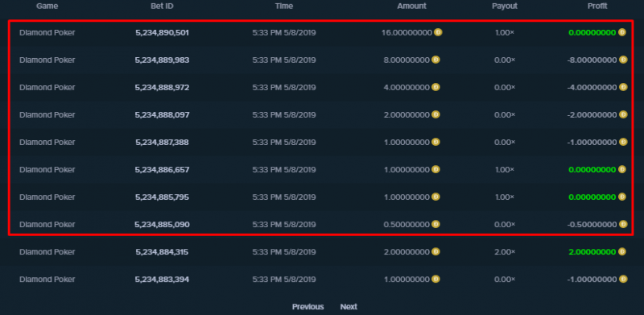Viewport: 644px width, 315px height.
Task: Click coin icon in bet 5,234,885,795 profit cell
Action: (622, 197)
